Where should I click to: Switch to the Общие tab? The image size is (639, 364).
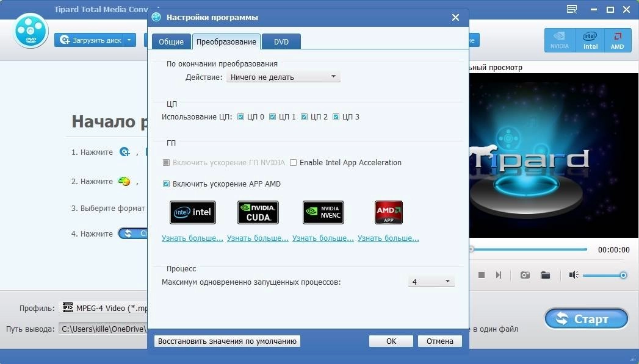pos(171,41)
